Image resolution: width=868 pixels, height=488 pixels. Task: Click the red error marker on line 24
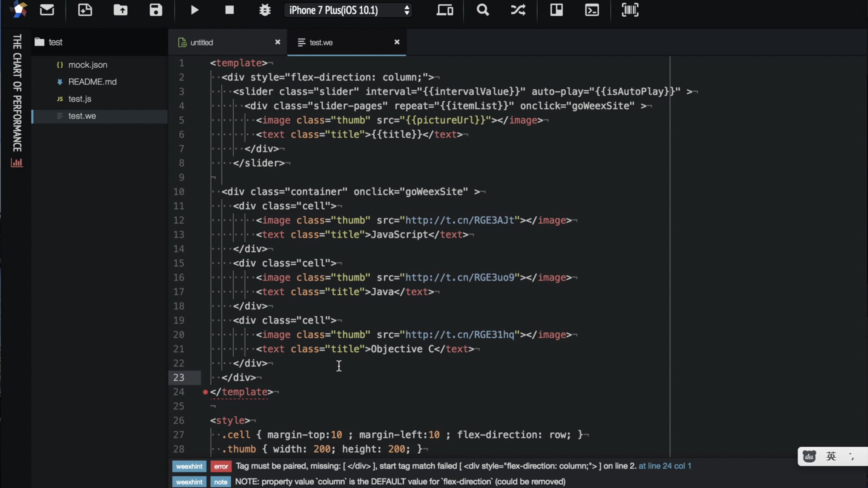(205, 392)
